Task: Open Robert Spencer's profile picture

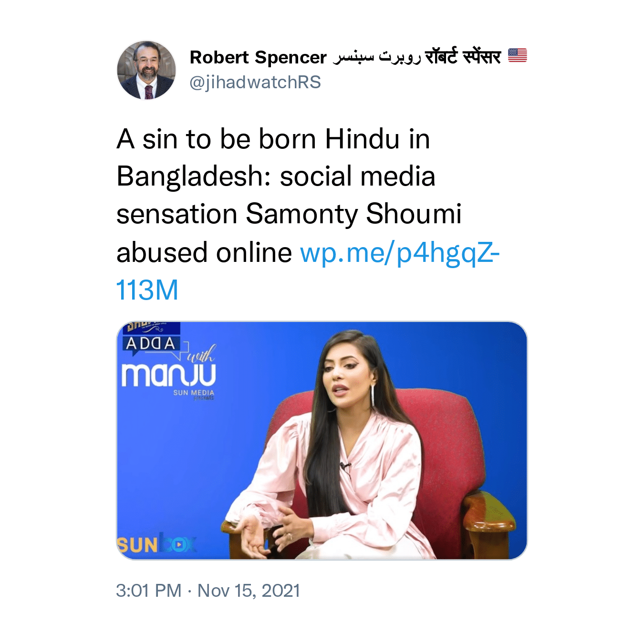Action: point(146,70)
